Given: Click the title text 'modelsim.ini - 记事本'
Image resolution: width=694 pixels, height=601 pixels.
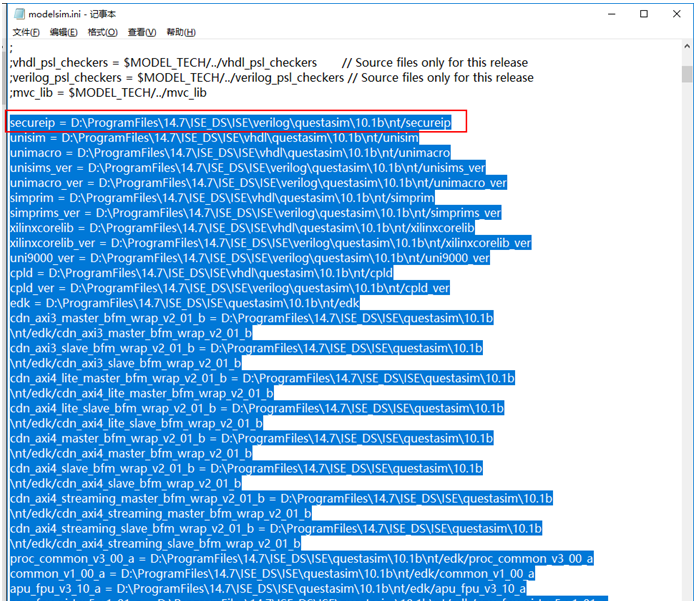Looking at the screenshot, I should [x=72, y=14].
